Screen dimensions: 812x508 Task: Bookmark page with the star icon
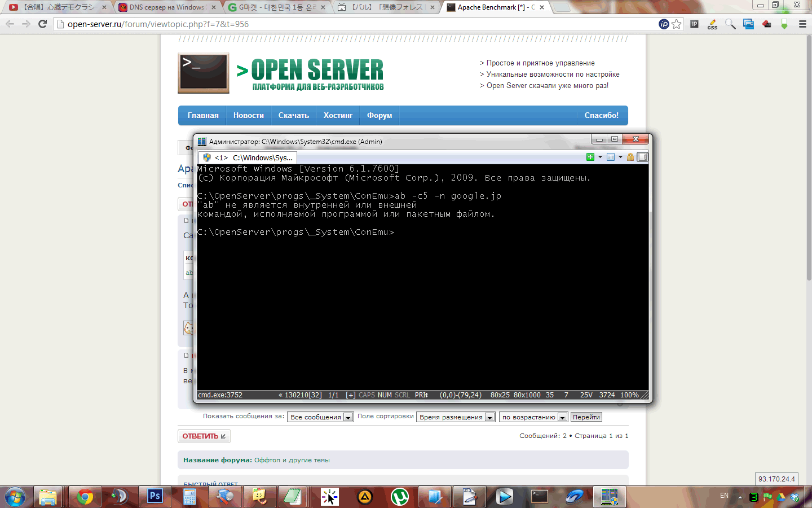coord(677,24)
